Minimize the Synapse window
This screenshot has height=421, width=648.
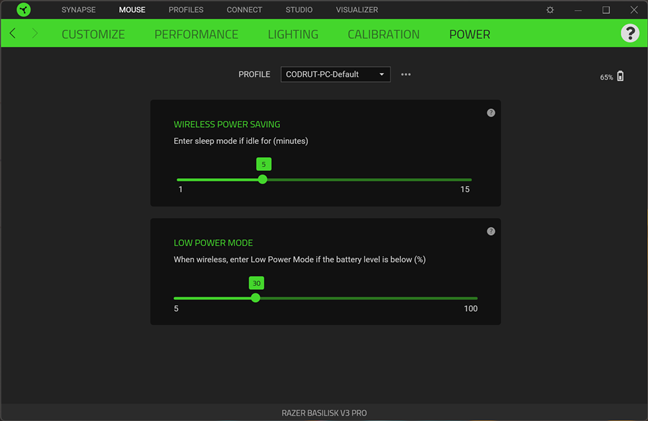pyautogui.click(x=578, y=10)
